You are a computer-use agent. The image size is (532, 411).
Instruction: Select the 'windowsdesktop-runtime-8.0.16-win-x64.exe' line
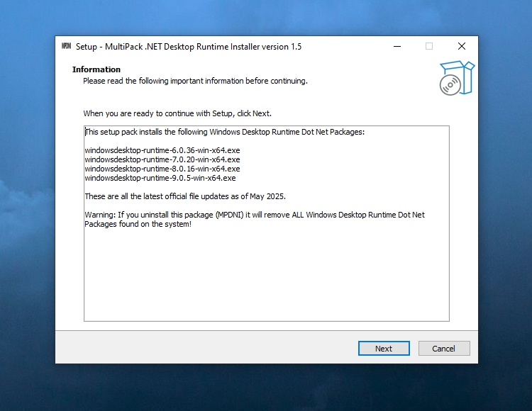pyautogui.click(x=162, y=169)
